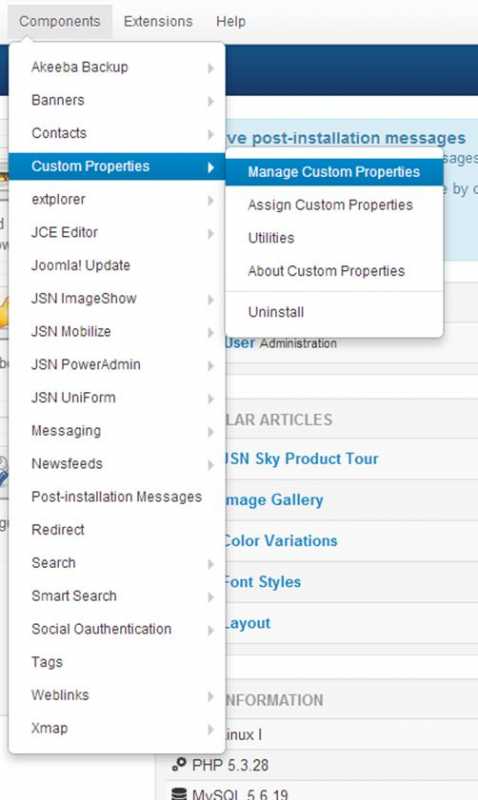Expand the JSN ImageShow submenu arrow
Image resolution: width=478 pixels, height=800 pixels.
coord(211,299)
